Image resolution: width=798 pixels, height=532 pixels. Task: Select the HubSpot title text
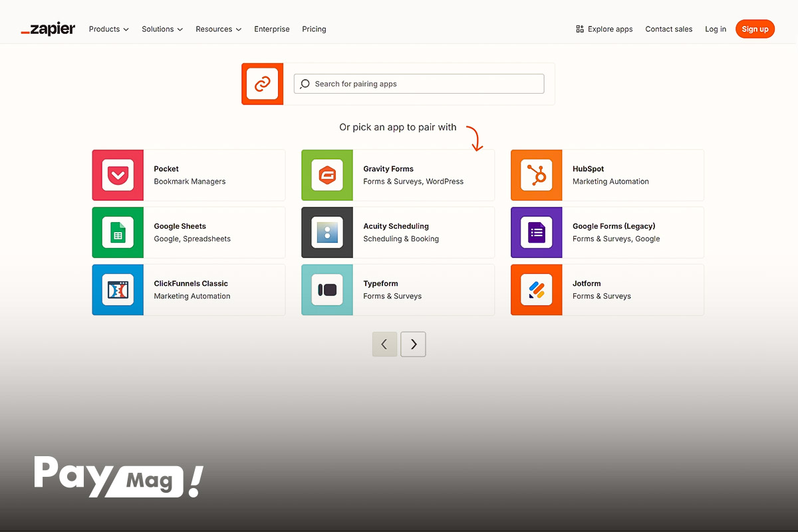[589, 169]
